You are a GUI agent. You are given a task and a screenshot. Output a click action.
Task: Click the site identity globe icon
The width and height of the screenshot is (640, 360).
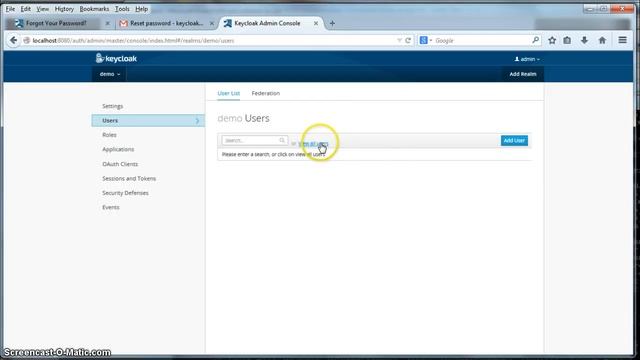click(27, 40)
